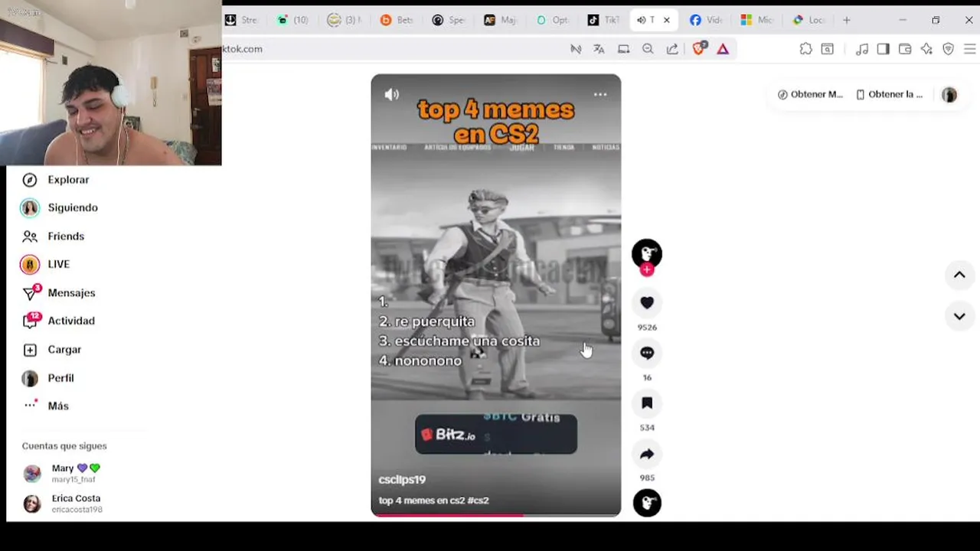Open profile avatar at top right
980x551 pixels.
click(x=949, y=94)
